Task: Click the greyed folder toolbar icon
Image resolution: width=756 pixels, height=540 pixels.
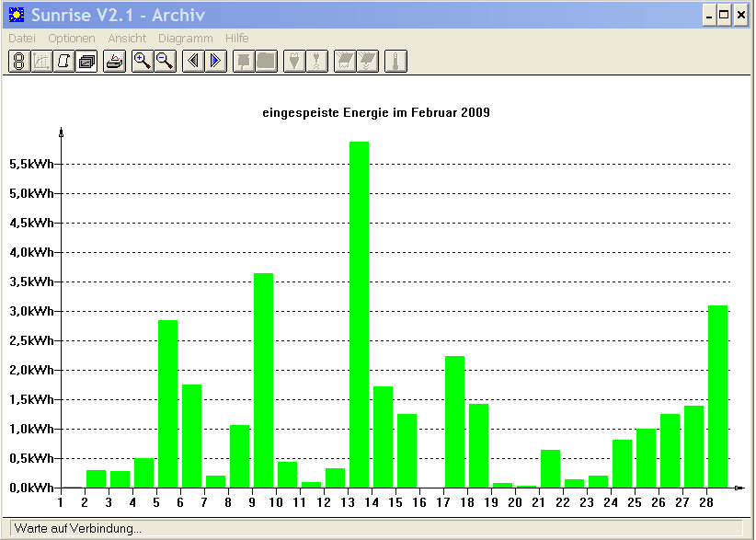Action: point(267,62)
